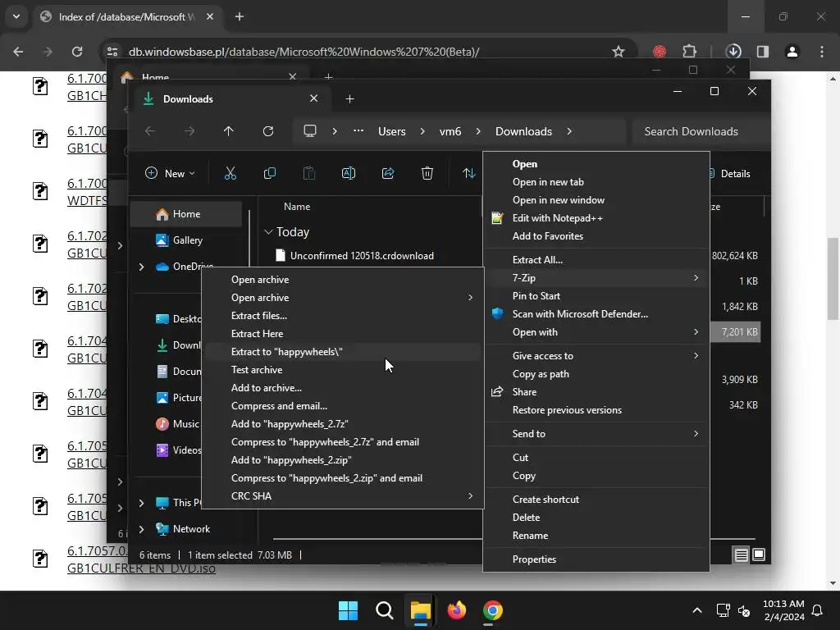This screenshot has height=630, width=840.
Task: Open the Chrome profile avatar icon
Action: 792,52
